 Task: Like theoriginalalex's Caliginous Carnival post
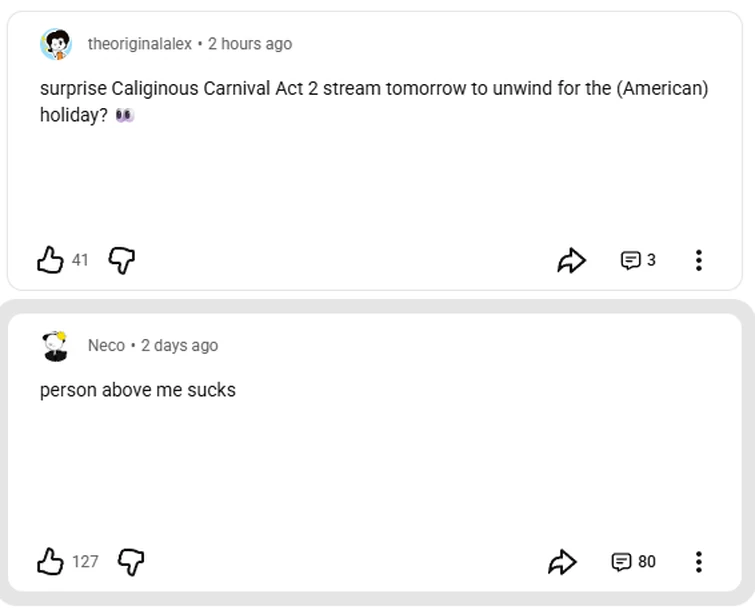point(50,261)
